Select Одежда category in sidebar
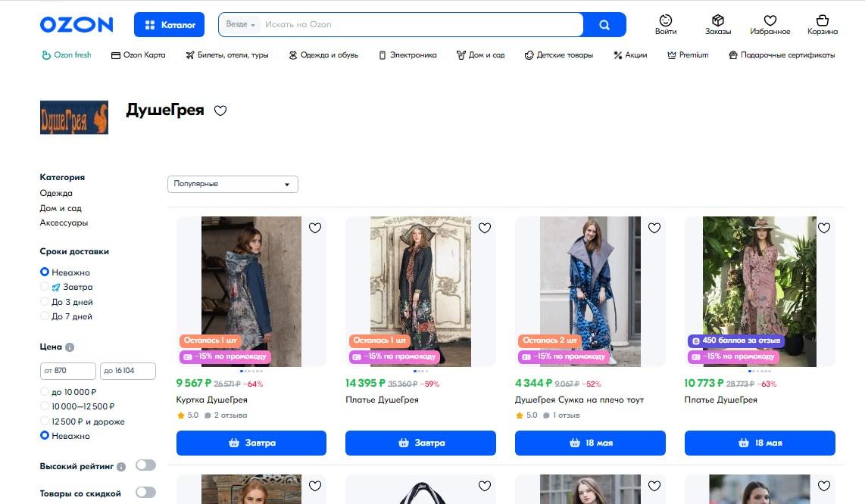The image size is (865, 504). [56, 193]
